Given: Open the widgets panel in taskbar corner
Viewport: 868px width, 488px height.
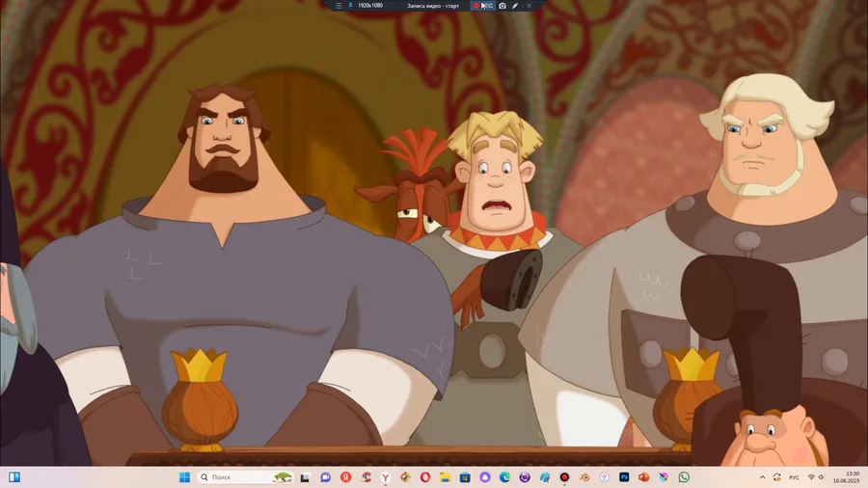Looking at the screenshot, I should 14,477.
